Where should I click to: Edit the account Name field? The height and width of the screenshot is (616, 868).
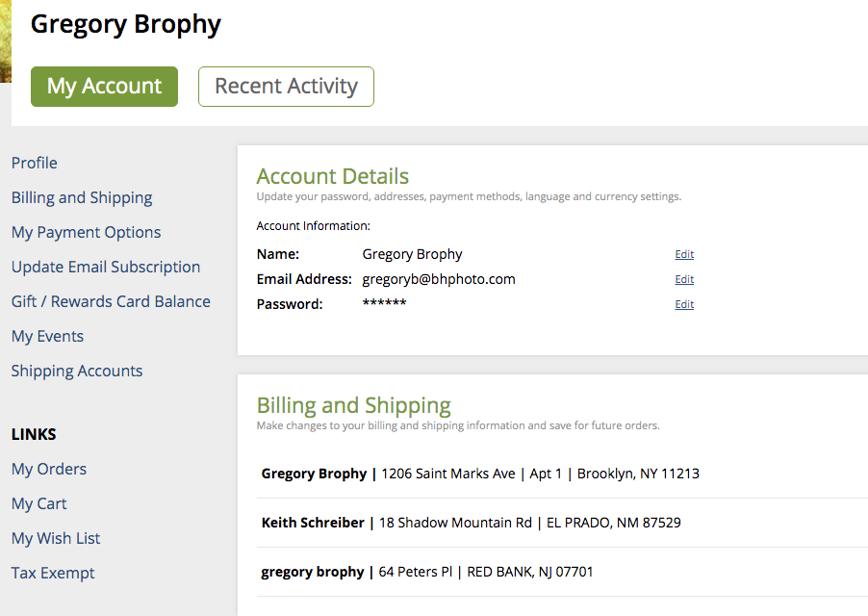pyautogui.click(x=684, y=254)
